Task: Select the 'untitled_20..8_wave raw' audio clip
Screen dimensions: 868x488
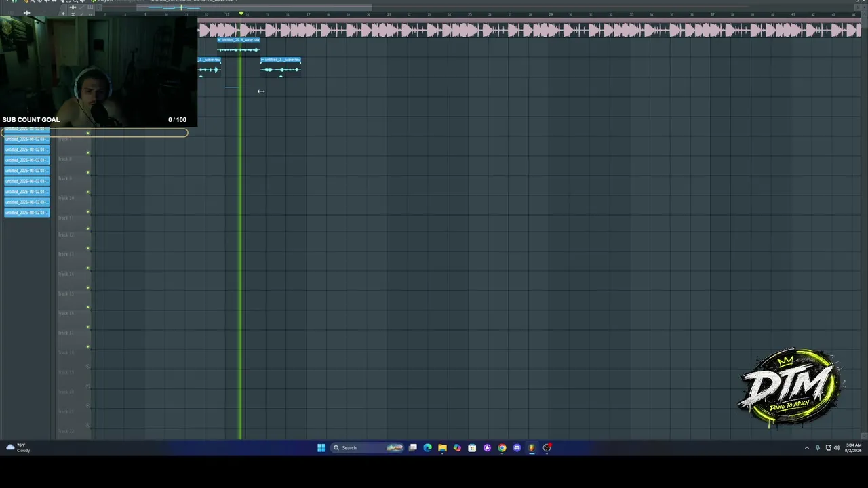Action: pos(238,45)
